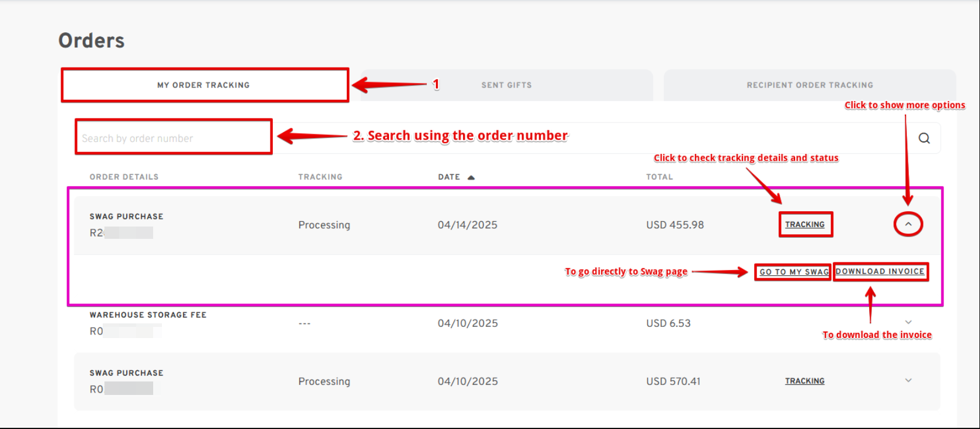Viewport: 980px width, 429px height.
Task: Click the 04/14/2025 Swag Purchase order title
Action: [x=126, y=217]
